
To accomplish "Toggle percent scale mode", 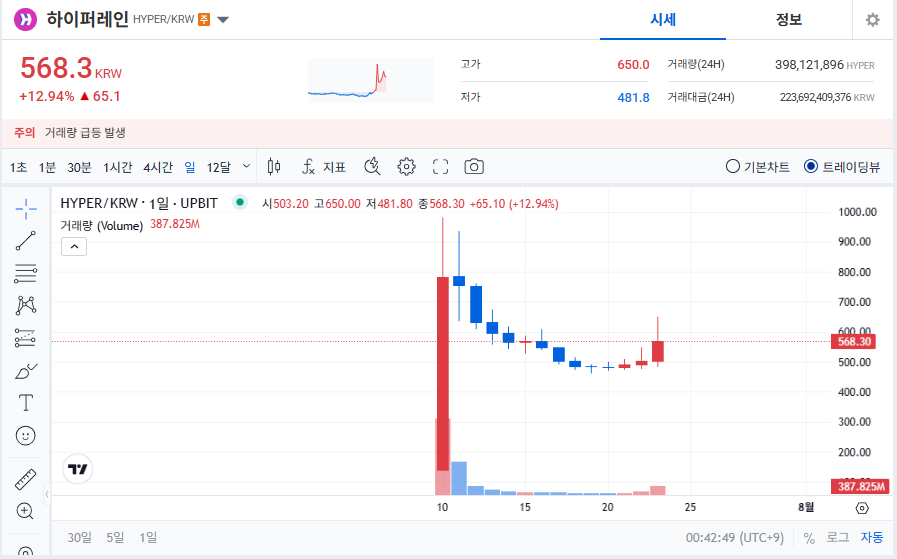I will [809, 538].
